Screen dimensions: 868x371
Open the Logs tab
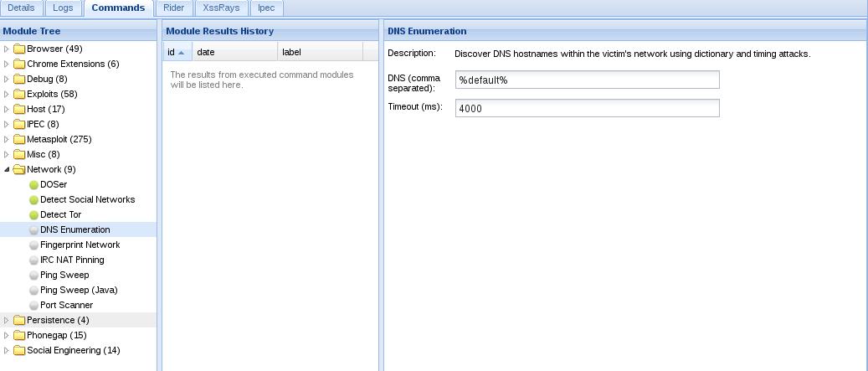(63, 8)
